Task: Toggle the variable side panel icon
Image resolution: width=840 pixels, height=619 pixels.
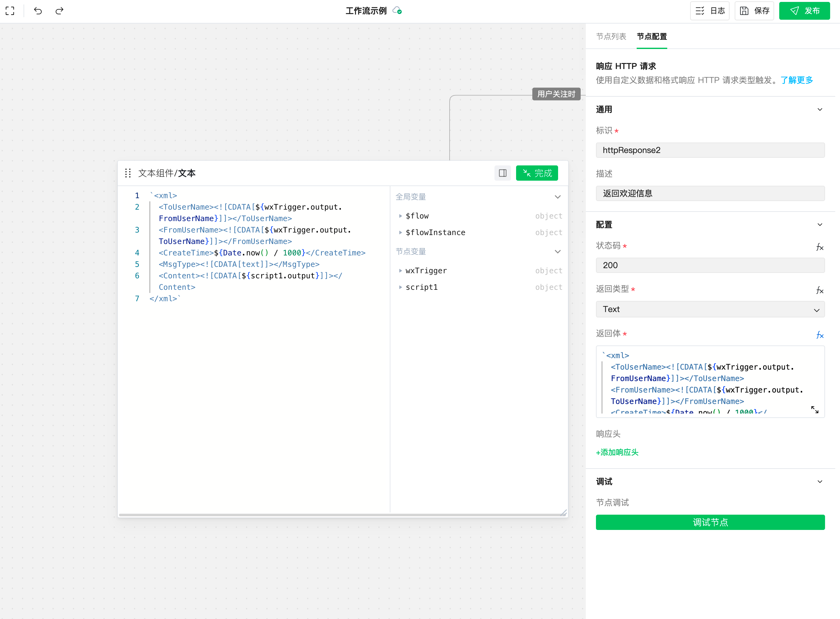Action: coord(502,173)
